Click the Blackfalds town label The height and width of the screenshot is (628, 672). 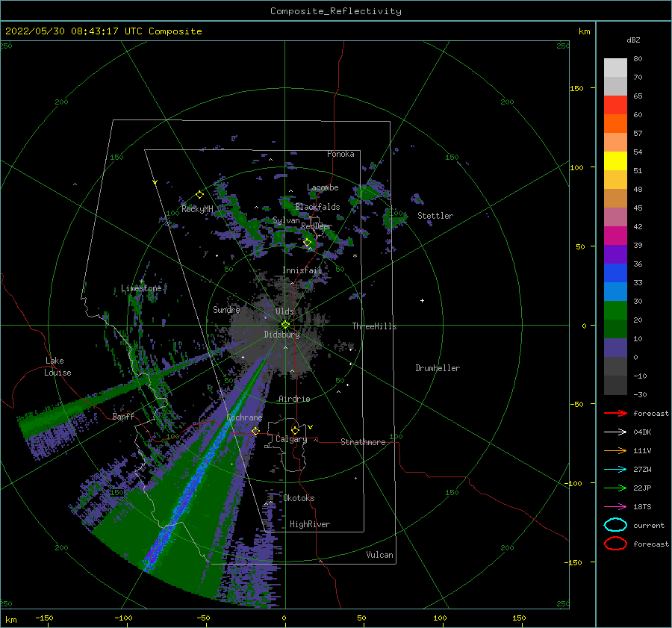coord(317,207)
